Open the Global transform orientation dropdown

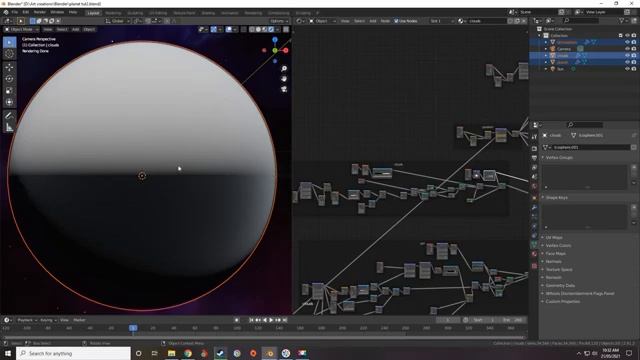(x=118, y=21)
